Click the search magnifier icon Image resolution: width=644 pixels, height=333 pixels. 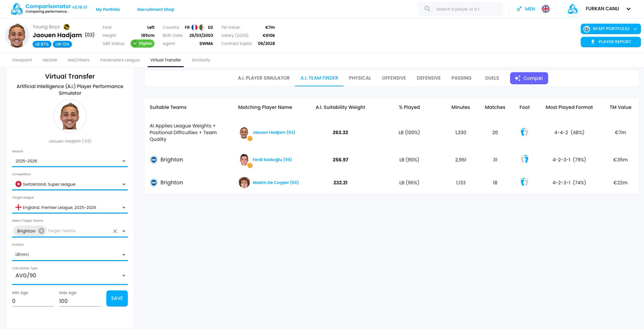[x=427, y=9]
